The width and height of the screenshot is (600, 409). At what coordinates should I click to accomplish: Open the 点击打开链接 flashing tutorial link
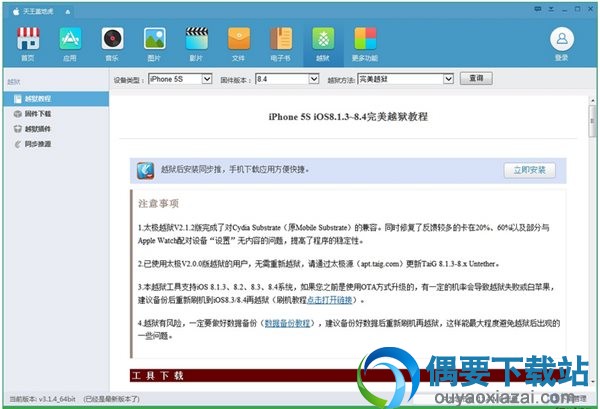coord(329,300)
